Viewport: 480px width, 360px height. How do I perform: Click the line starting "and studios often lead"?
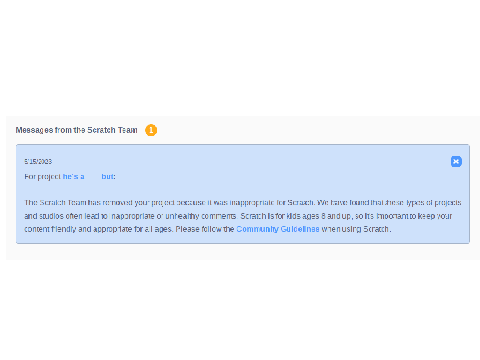click(x=238, y=216)
